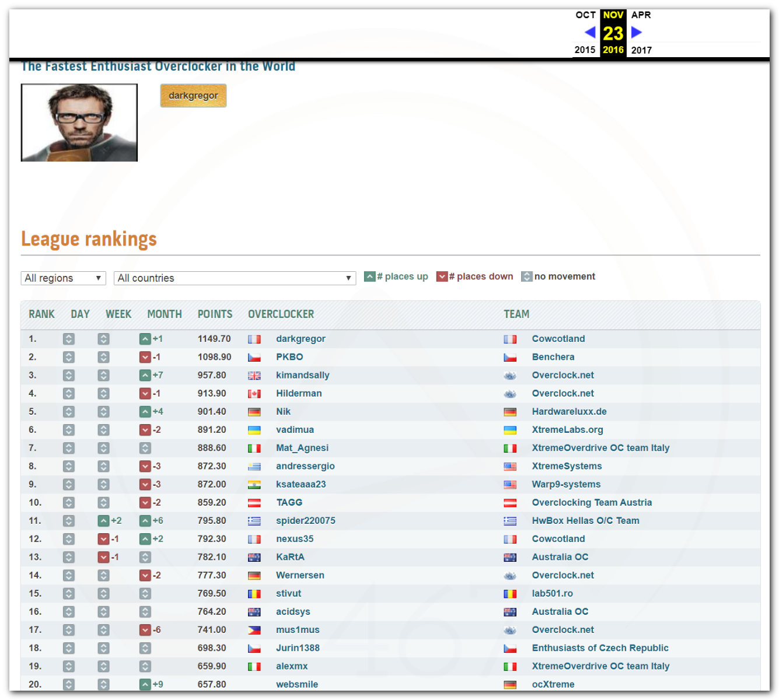Click the 957.80 points value
Screen dimensions: 779x700
212,375
